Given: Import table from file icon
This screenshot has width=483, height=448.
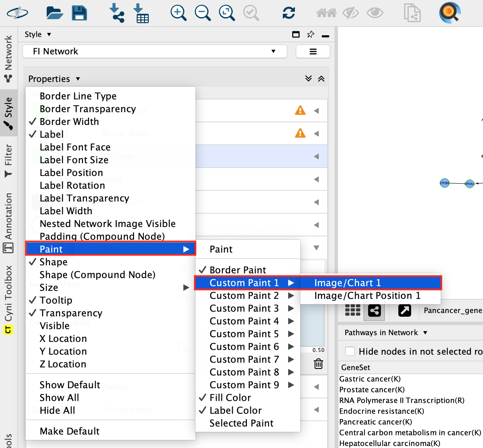Looking at the screenshot, I should [x=141, y=13].
